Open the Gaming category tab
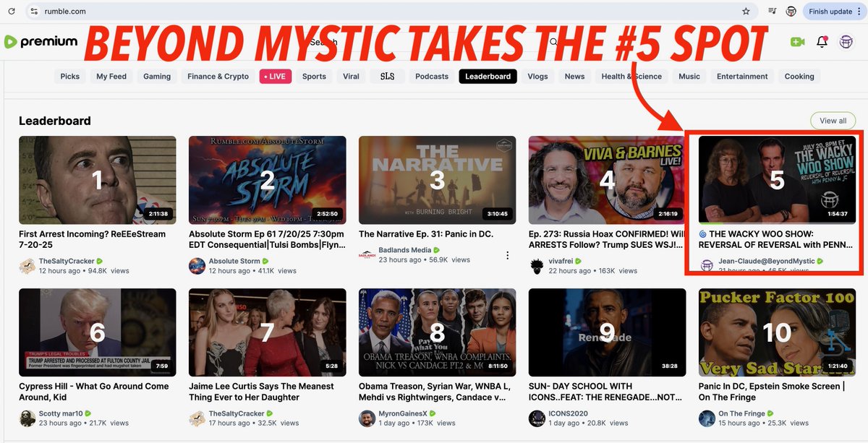The width and height of the screenshot is (868, 443). [x=157, y=76]
